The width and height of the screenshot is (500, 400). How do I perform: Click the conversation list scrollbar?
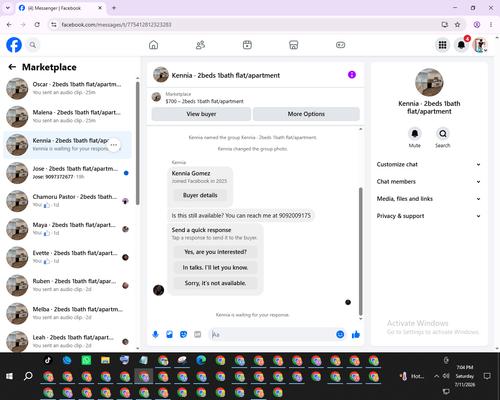point(137,143)
